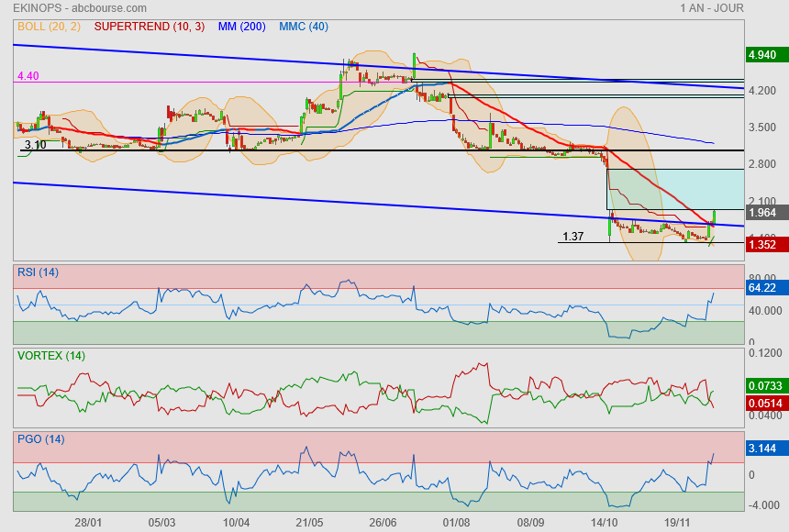Click the PGO (14) indicator label
Image resolution: width=789 pixels, height=532 pixels.
[40, 439]
